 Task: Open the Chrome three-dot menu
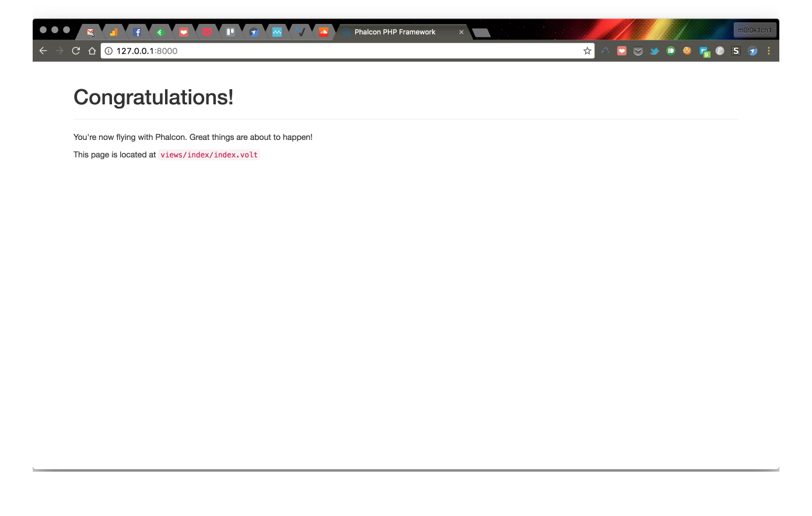coord(769,51)
